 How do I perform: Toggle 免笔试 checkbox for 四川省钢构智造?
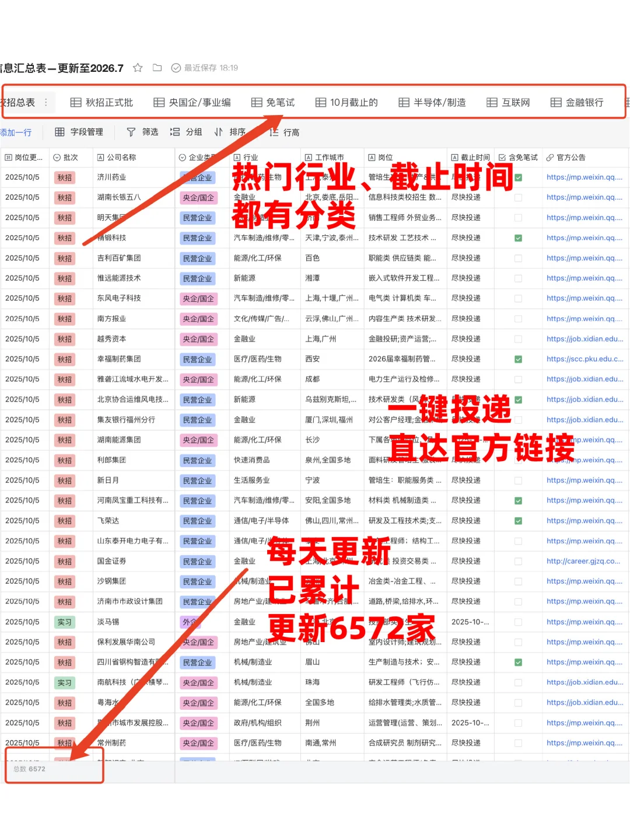pyautogui.click(x=518, y=663)
